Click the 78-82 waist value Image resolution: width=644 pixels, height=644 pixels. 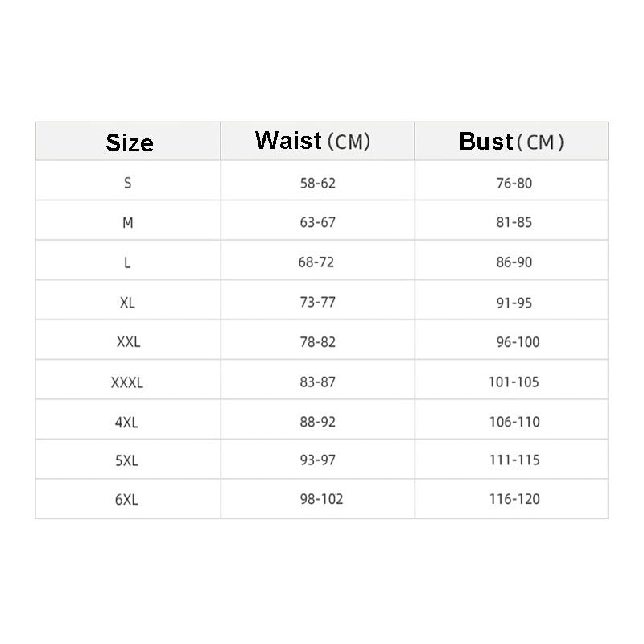(317, 342)
